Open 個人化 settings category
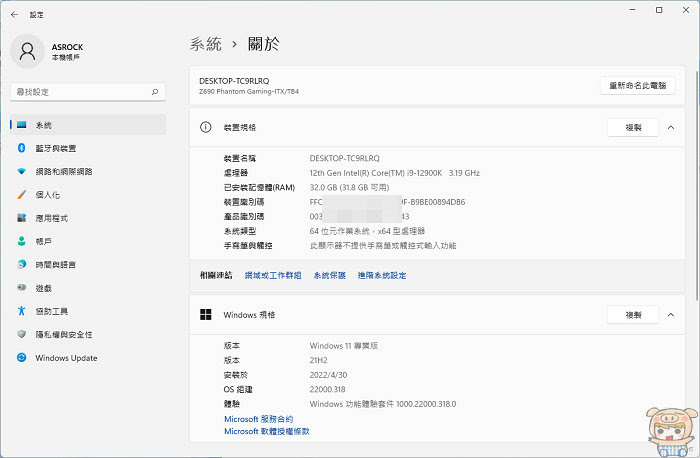700x458 pixels. point(88,195)
